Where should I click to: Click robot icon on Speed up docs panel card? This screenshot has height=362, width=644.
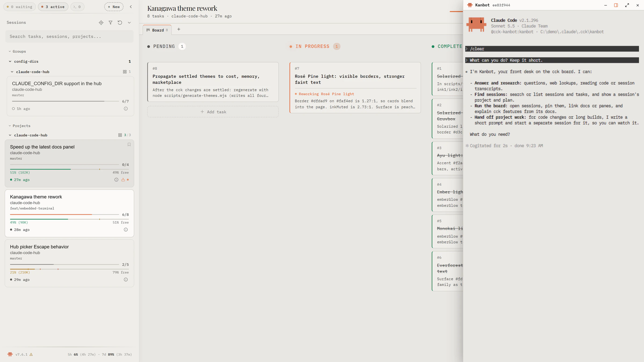point(123,180)
